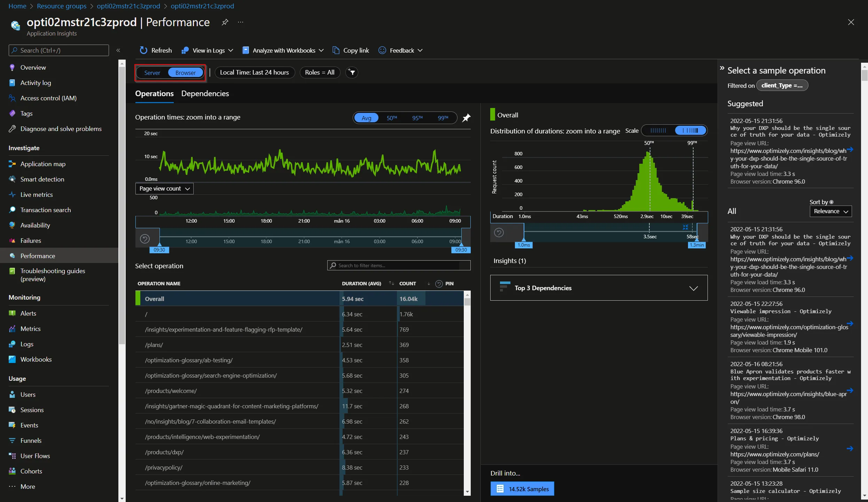
Task: Open Metrics under Monitoring
Action: pyautogui.click(x=30, y=329)
